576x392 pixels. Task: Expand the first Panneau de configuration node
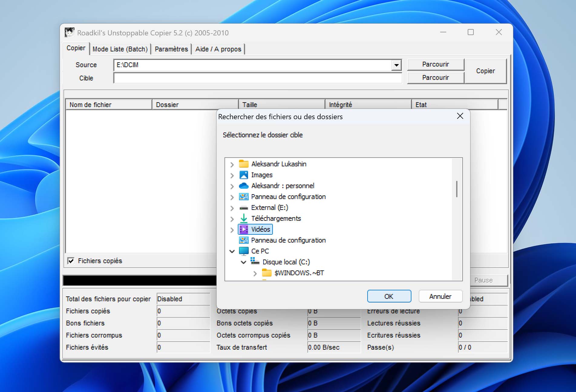point(232,197)
